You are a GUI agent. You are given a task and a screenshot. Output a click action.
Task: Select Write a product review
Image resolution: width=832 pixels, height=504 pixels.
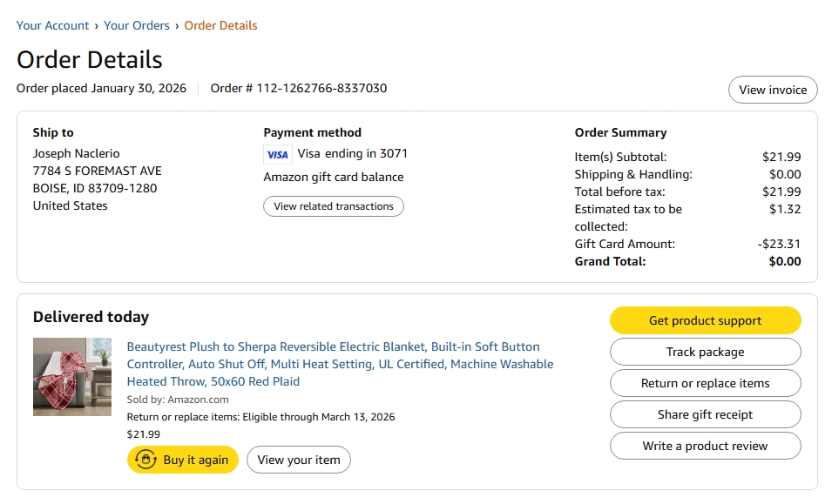(x=705, y=446)
